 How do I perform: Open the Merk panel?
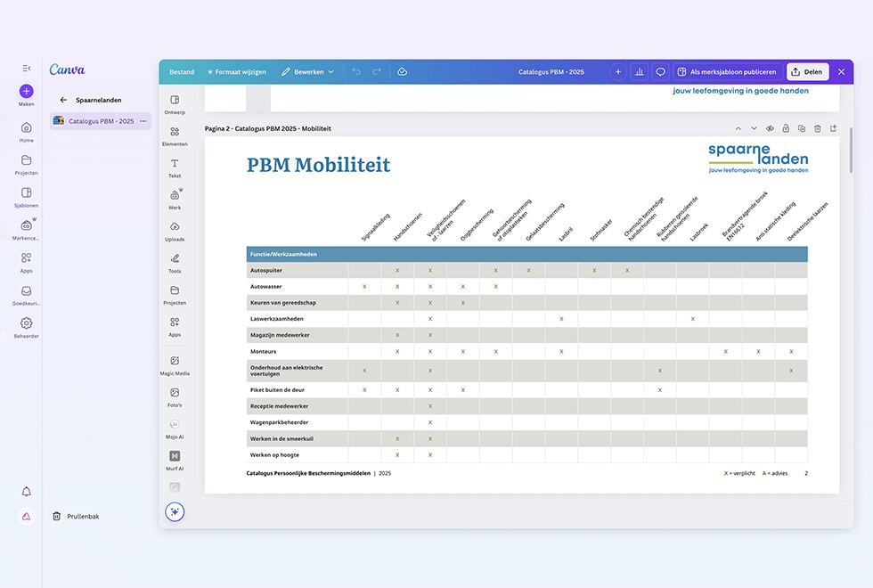click(175, 200)
